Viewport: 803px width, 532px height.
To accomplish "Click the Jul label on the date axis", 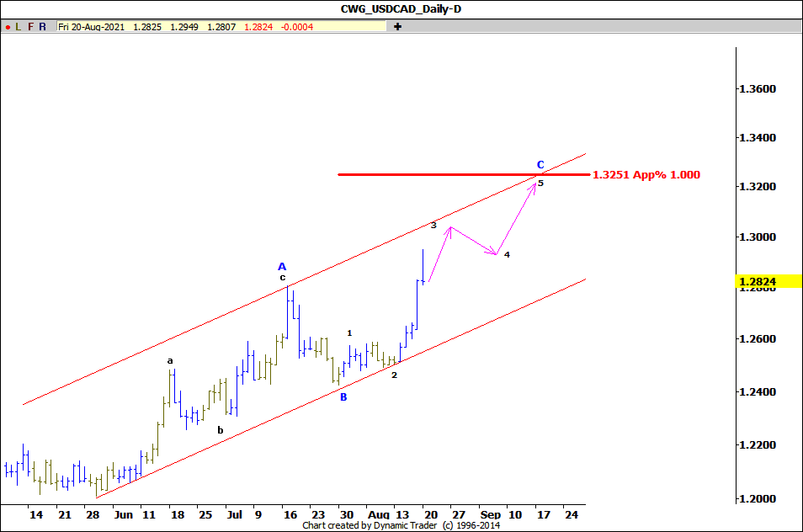I will 234,514.
